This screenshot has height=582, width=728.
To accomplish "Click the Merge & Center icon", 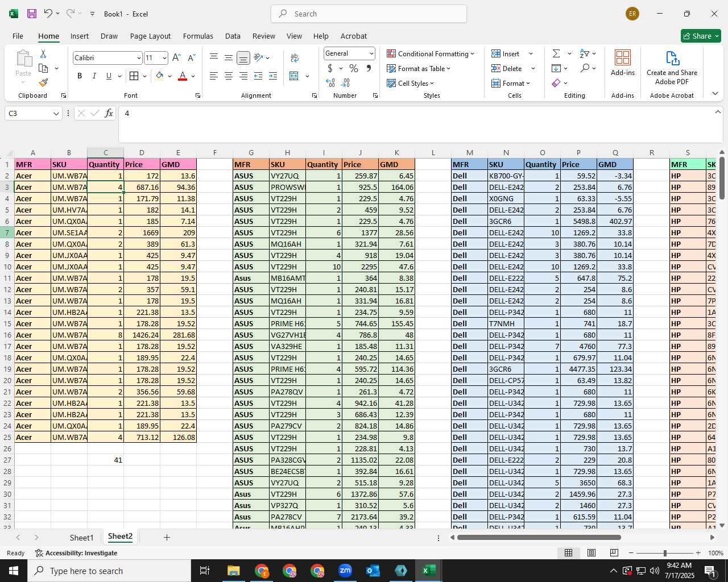I will click(x=294, y=76).
